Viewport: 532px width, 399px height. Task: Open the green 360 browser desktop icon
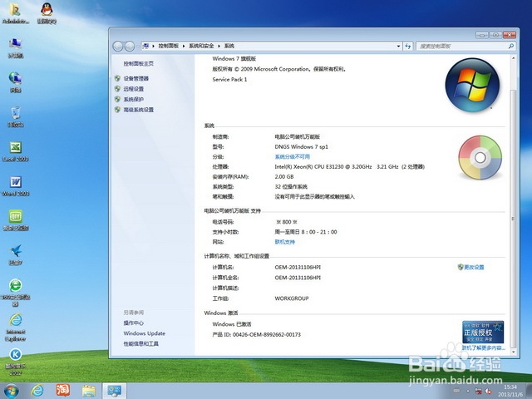(15, 292)
